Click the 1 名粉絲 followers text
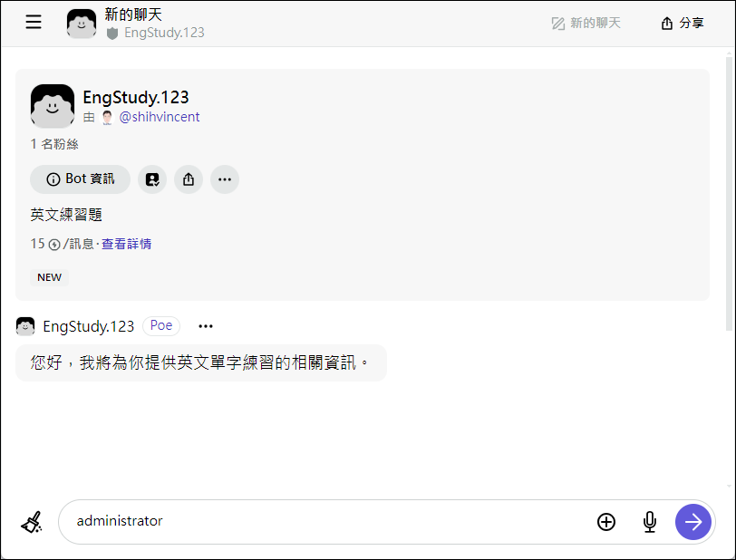736x560 pixels. click(x=54, y=144)
